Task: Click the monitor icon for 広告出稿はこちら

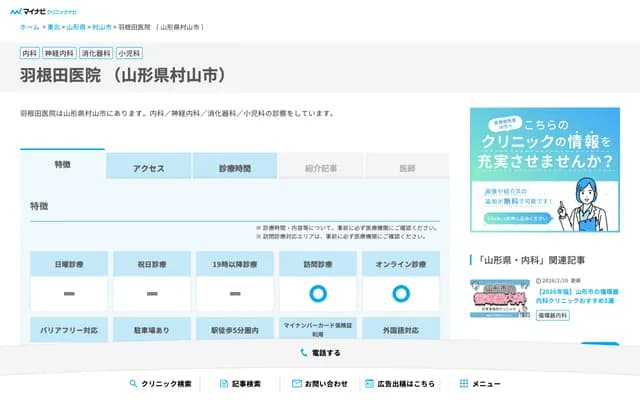Action: pyautogui.click(x=369, y=384)
